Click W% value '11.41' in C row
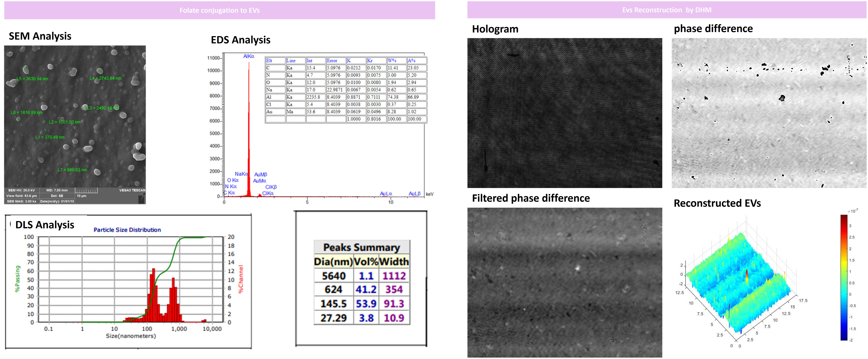The height and width of the screenshot is (359, 868). click(x=393, y=68)
